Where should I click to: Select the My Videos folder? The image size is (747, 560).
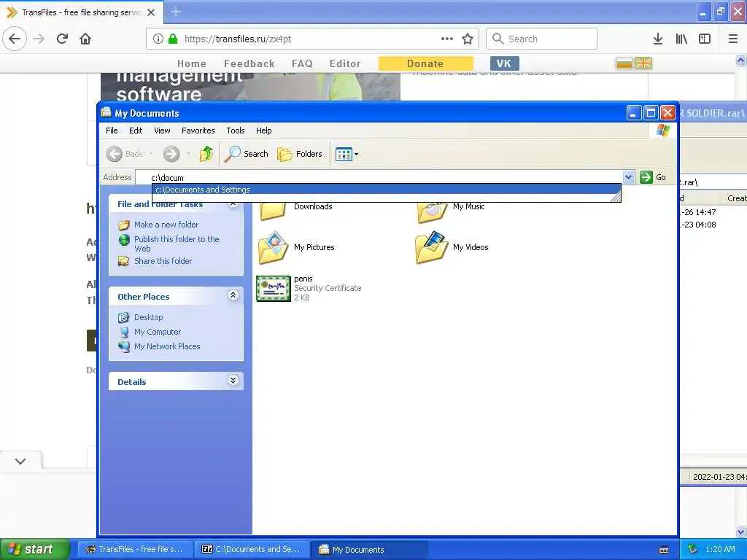pyautogui.click(x=452, y=248)
